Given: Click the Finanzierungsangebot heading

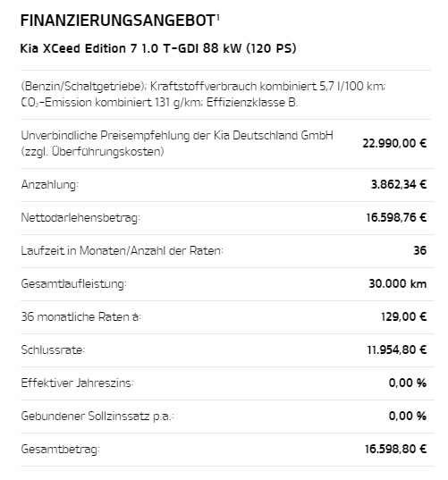Looking at the screenshot, I should (117, 21).
